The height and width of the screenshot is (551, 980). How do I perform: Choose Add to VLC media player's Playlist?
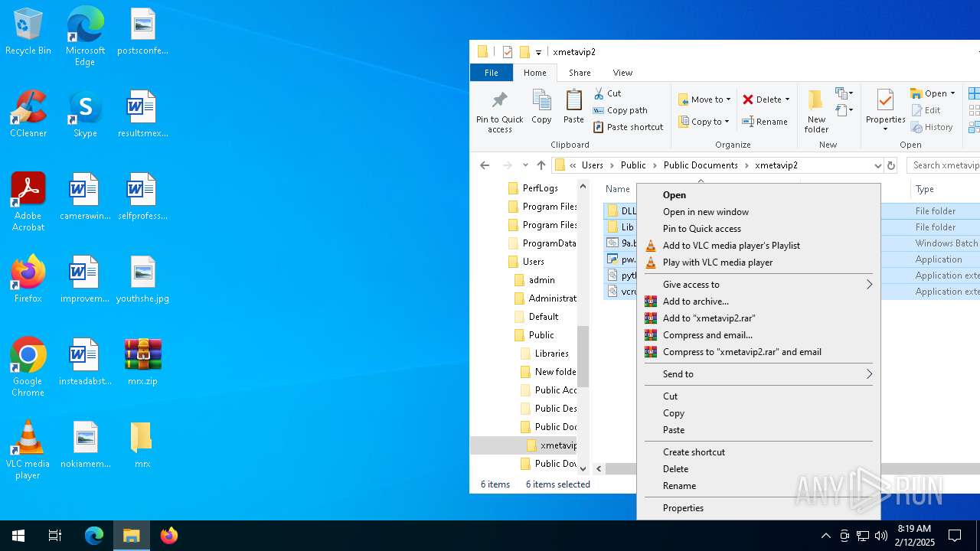759,245
